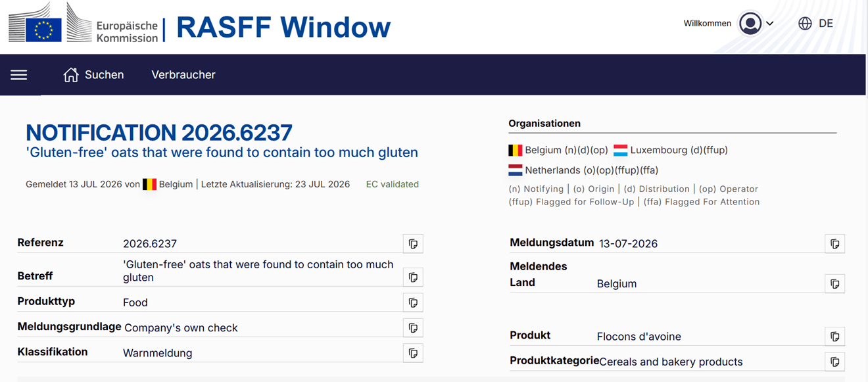The width and height of the screenshot is (868, 382).
Task: Click the user profile avatar icon
Action: [x=750, y=24]
